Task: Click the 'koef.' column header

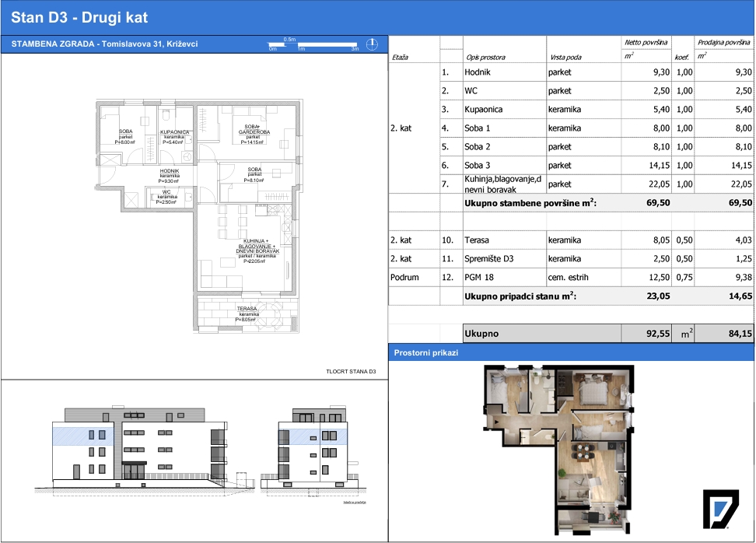Action: [x=682, y=58]
